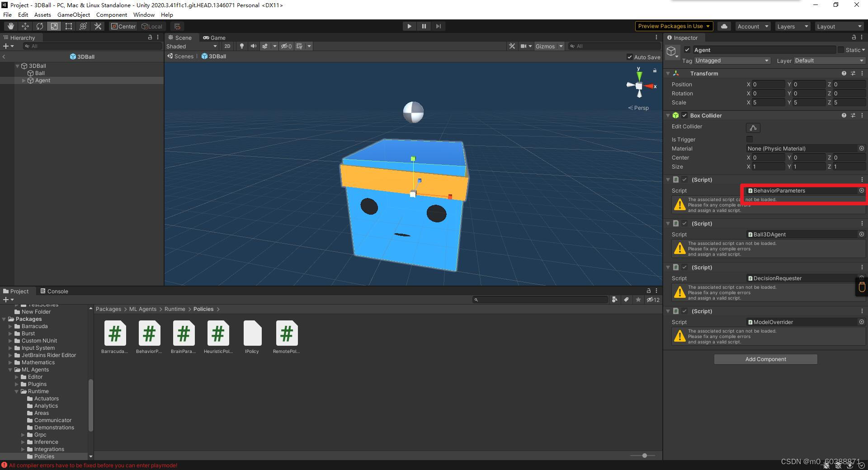This screenshot has width=868, height=470.
Task: Click the scene lighting toggle icon
Action: click(x=242, y=46)
